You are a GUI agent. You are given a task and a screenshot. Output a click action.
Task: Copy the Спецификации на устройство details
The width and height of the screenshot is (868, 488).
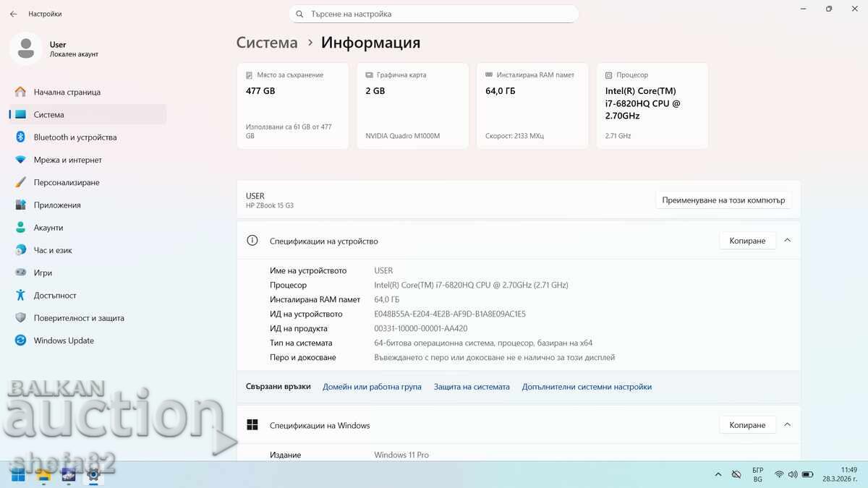point(747,241)
